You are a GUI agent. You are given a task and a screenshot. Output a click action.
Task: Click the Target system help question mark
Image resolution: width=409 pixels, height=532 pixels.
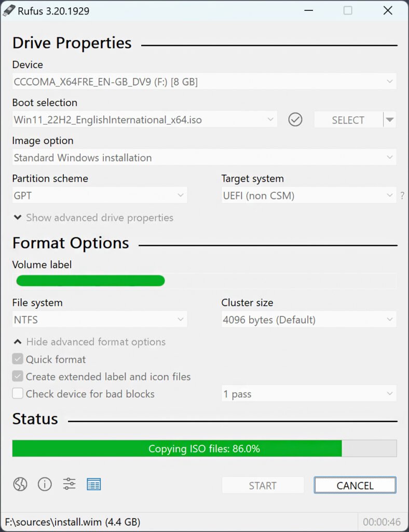coord(403,196)
